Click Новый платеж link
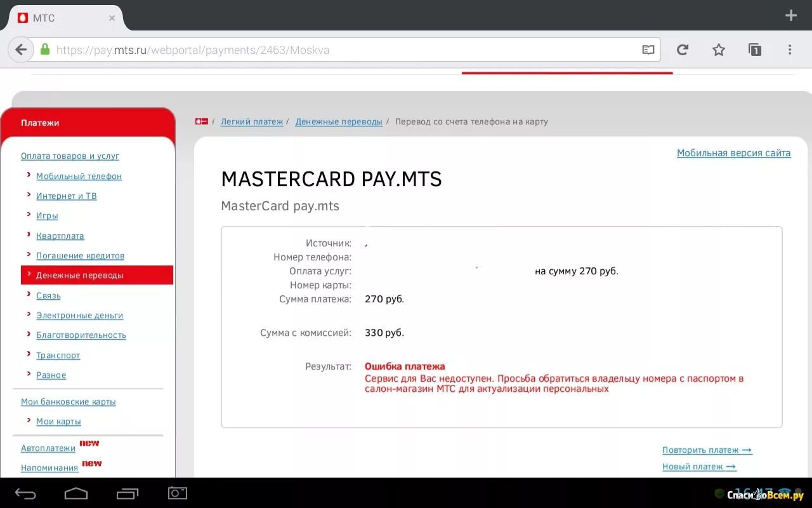Screen dimensions: 812x508 [700, 466]
